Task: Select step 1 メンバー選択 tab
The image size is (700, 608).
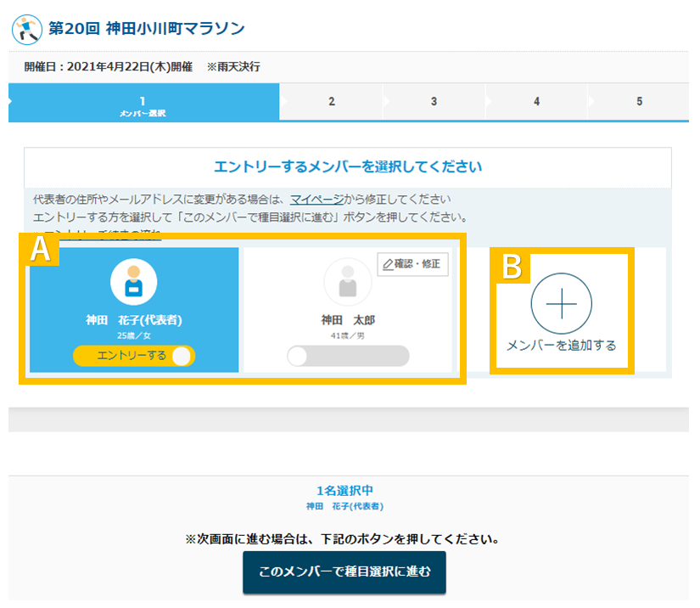Action: pyautogui.click(x=143, y=102)
